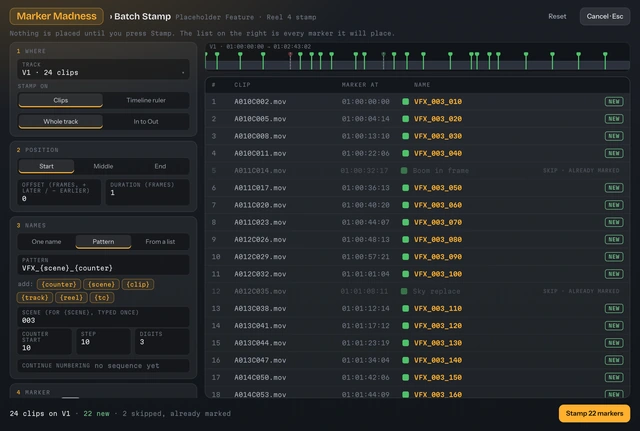
Task: Set marker position to Middle
Action: (103, 166)
